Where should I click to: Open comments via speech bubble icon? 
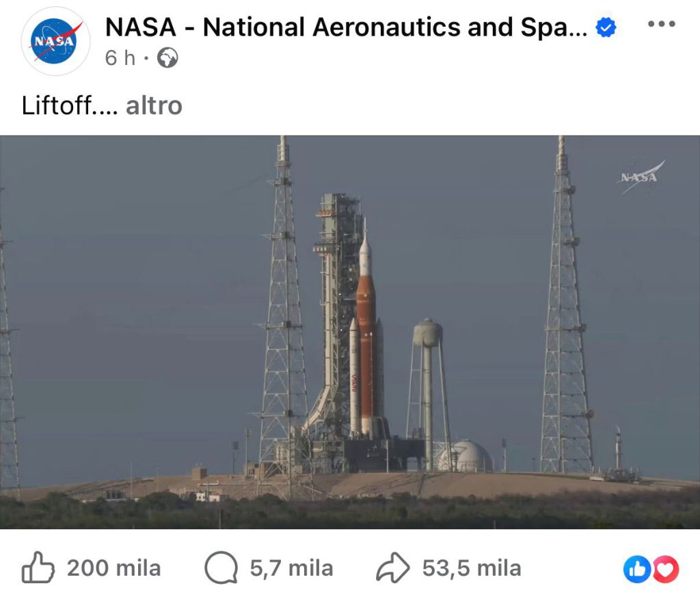point(221,569)
